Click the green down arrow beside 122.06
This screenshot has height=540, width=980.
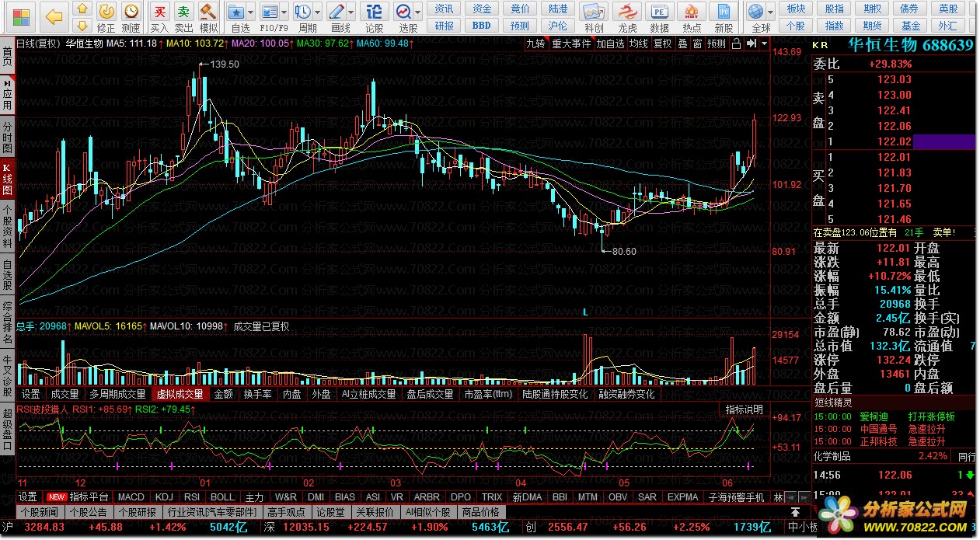pos(971,475)
